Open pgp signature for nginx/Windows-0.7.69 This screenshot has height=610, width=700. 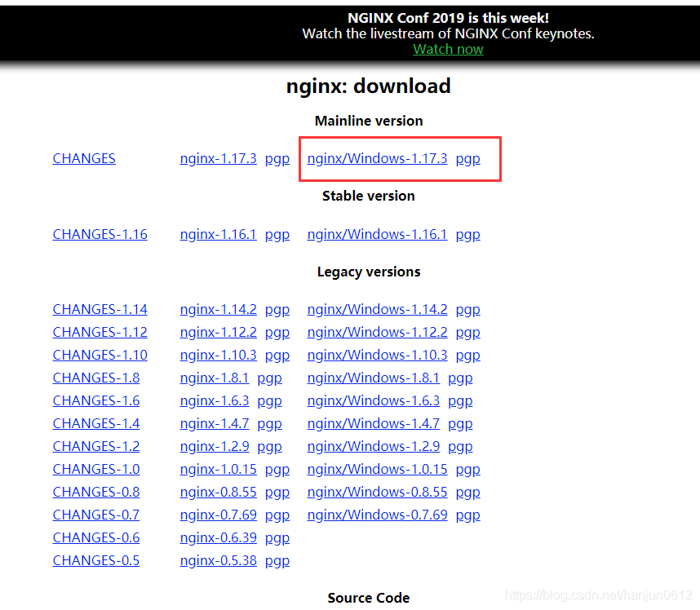click(467, 515)
